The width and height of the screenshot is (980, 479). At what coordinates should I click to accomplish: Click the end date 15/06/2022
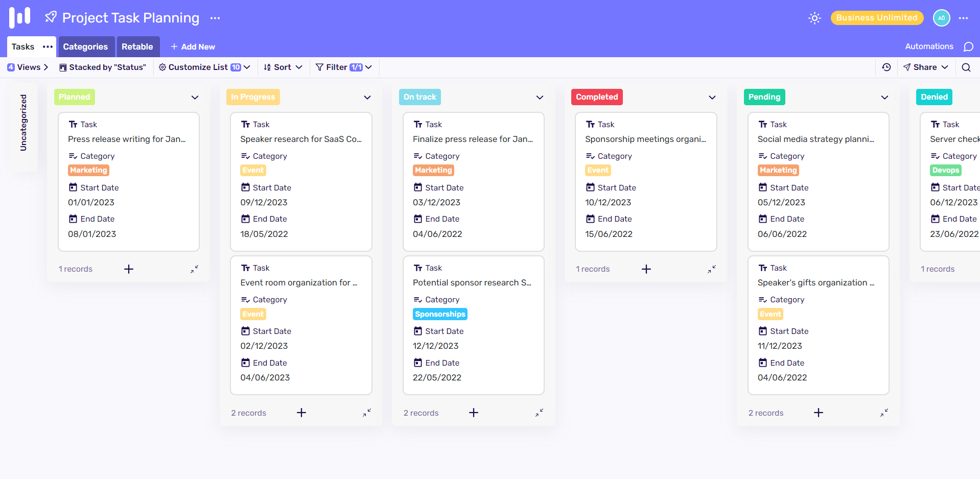coord(609,234)
